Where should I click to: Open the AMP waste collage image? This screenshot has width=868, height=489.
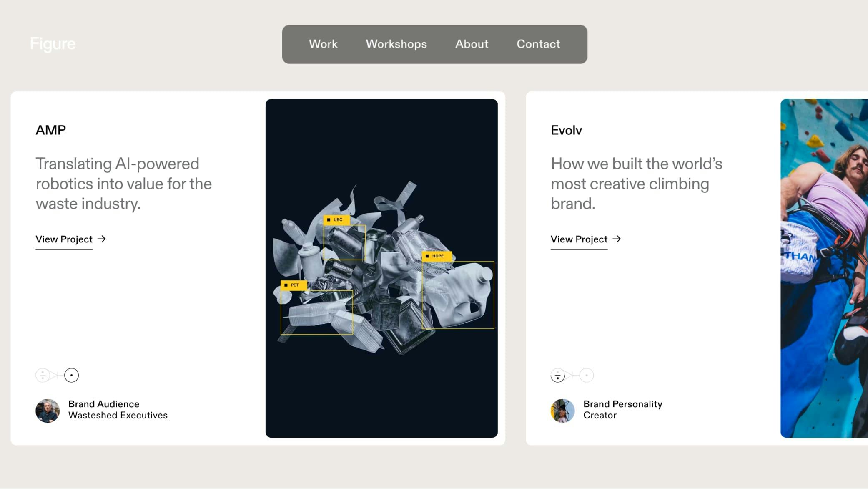tap(381, 268)
